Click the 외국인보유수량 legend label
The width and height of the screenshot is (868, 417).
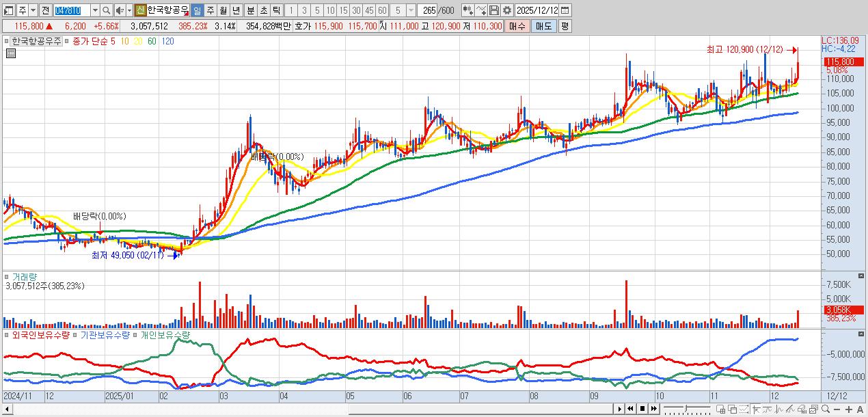point(41,336)
